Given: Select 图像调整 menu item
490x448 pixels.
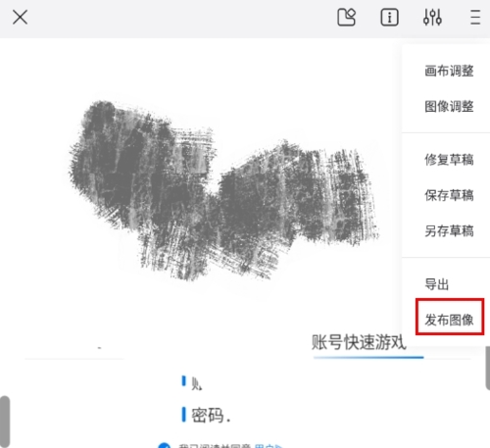Looking at the screenshot, I should [x=449, y=107].
